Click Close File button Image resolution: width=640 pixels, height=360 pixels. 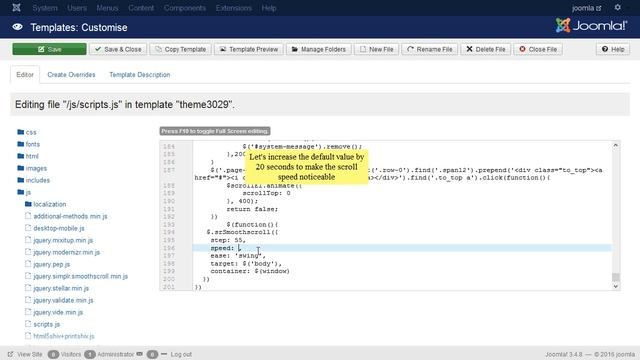click(538, 49)
